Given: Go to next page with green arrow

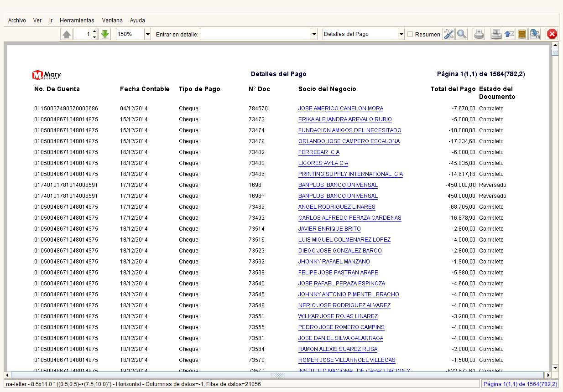Looking at the screenshot, I should (105, 34).
